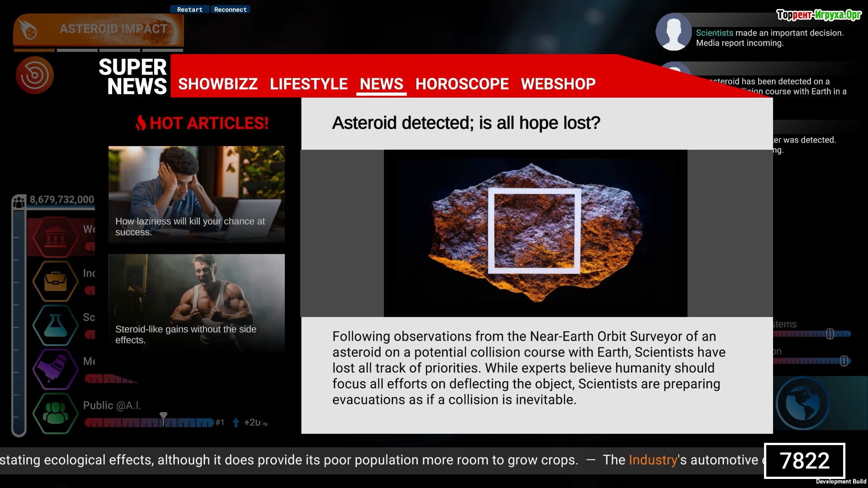Open the Media microphone hexagon icon

(55, 369)
